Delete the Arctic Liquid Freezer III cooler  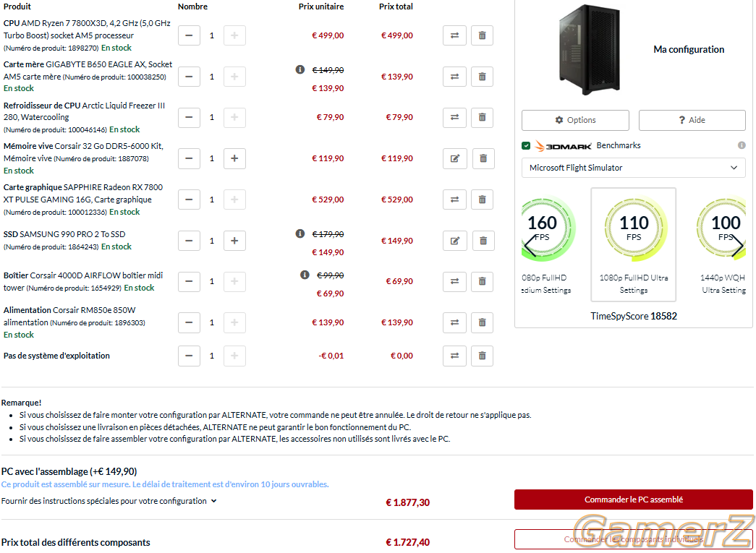[x=482, y=118]
